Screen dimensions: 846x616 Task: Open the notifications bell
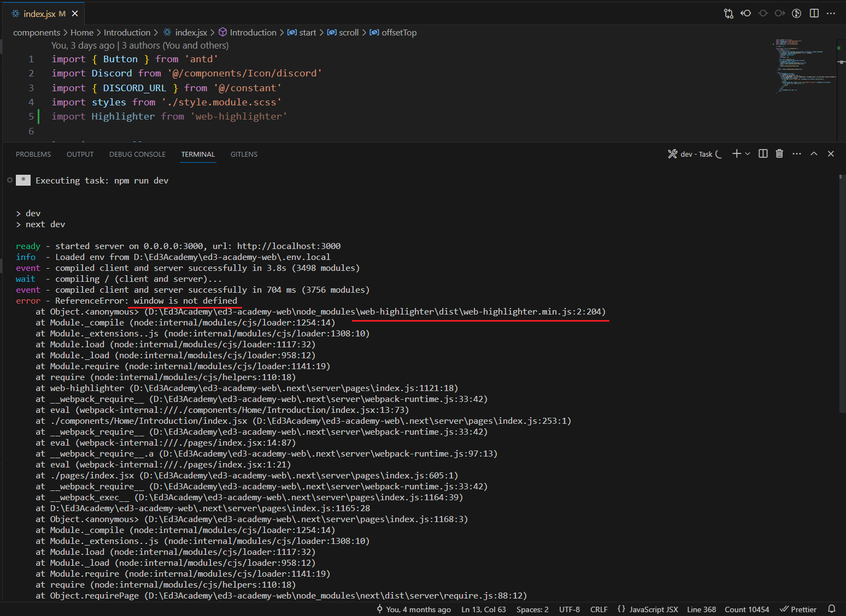[832, 609]
